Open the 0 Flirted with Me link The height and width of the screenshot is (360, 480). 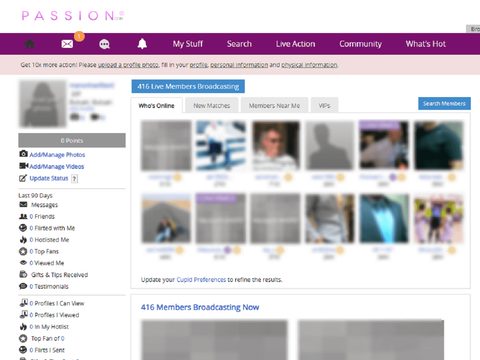52,228
